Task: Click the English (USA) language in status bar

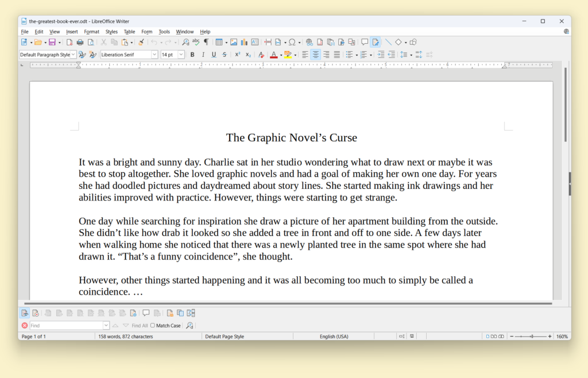Action: pos(334,337)
